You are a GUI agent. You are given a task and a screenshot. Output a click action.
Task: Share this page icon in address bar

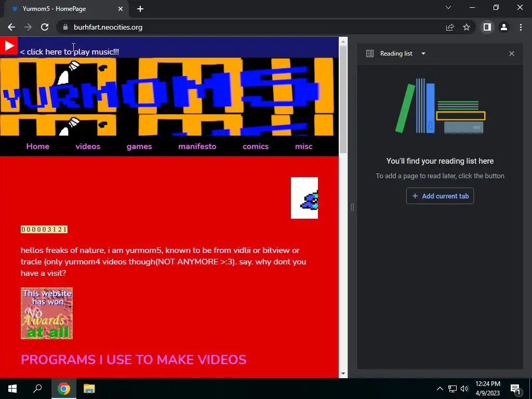click(x=450, y=27)
